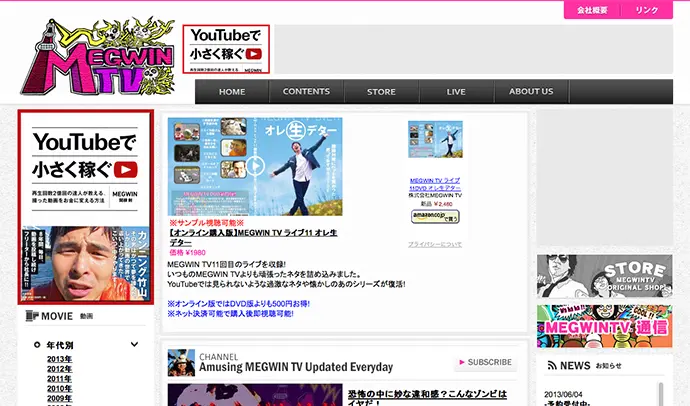This screenshot has width=690, height=406.
Task: Go to the HOME navigation tab
Action: [232, 92]
